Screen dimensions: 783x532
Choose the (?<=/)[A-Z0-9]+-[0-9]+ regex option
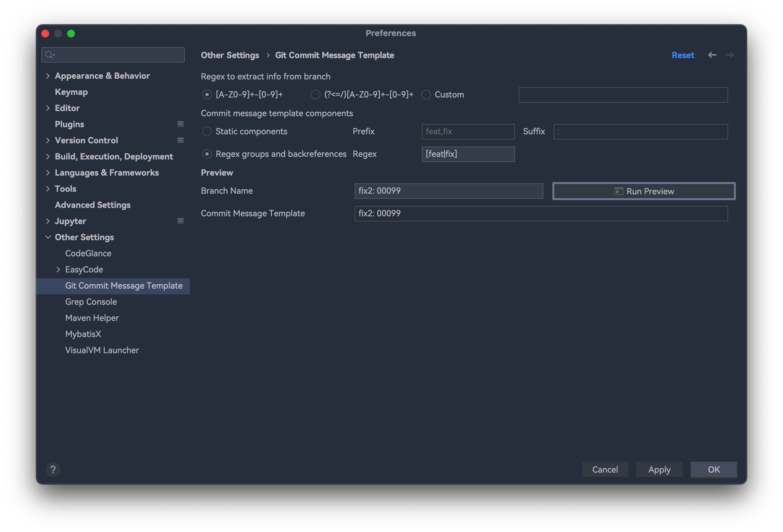point(315,95)
